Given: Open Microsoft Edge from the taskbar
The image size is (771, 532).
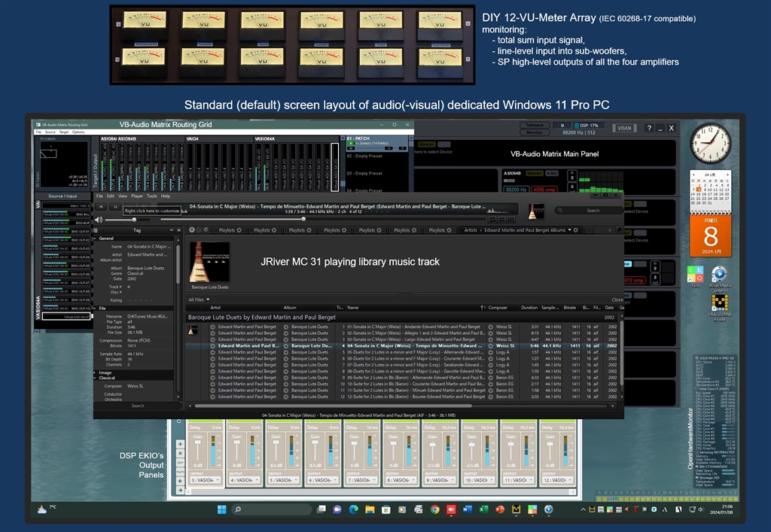Looking at the screenshot, I should tap(354, 509).
